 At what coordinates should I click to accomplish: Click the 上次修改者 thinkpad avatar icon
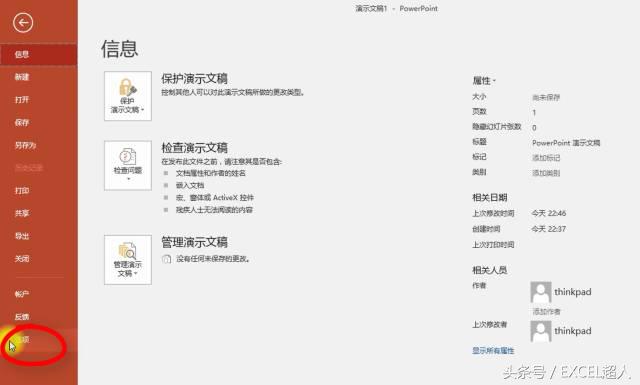541,331
